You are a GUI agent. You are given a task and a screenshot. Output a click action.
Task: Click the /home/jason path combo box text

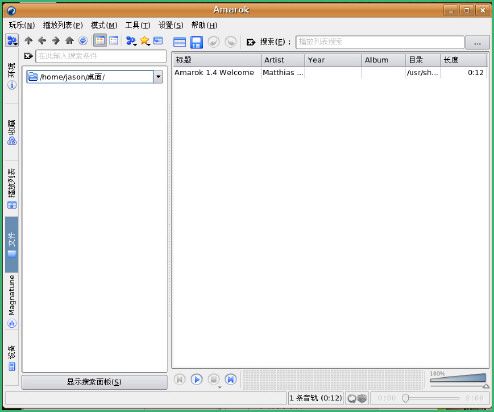tap(90, 77)
